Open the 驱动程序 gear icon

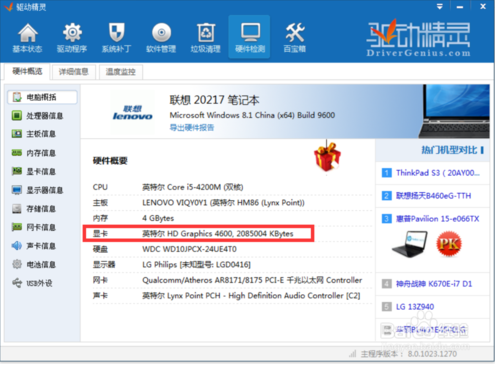click(x=72, y=38)
